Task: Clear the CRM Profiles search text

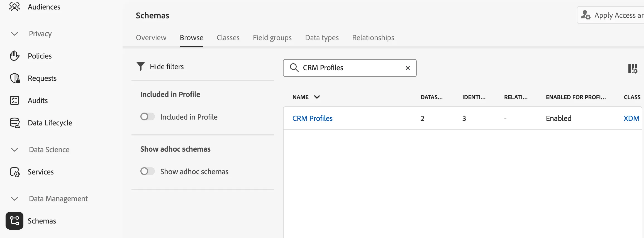Action: click(408, 68)
